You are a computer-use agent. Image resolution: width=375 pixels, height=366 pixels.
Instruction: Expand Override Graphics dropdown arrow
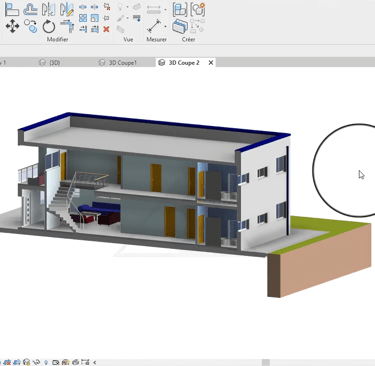[x=127, y=18]
